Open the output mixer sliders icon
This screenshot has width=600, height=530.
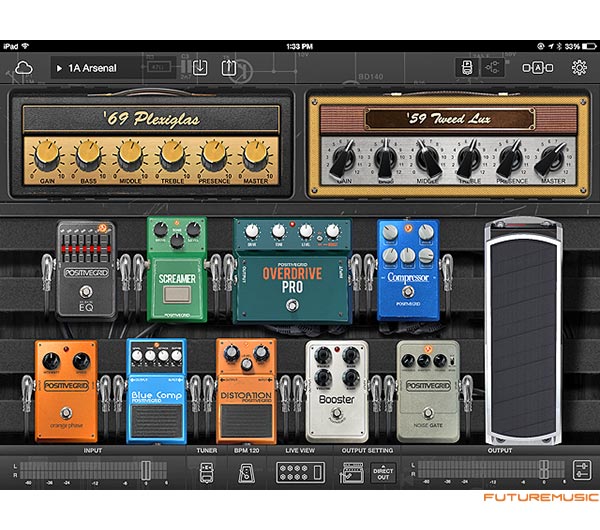click(x=582, y=470)
